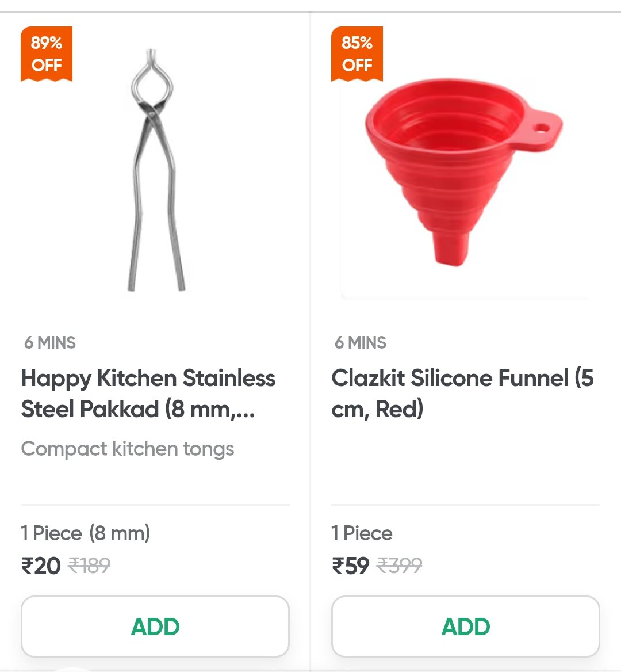
Task: Select the 1 Piece (8 mm) quantity label
Action: point(86,533)
